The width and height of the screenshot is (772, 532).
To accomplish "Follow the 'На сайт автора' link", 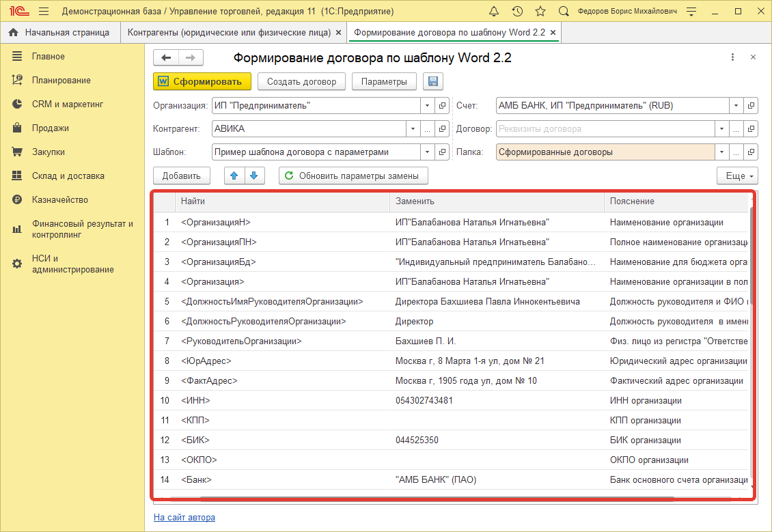I will [184, 518].
